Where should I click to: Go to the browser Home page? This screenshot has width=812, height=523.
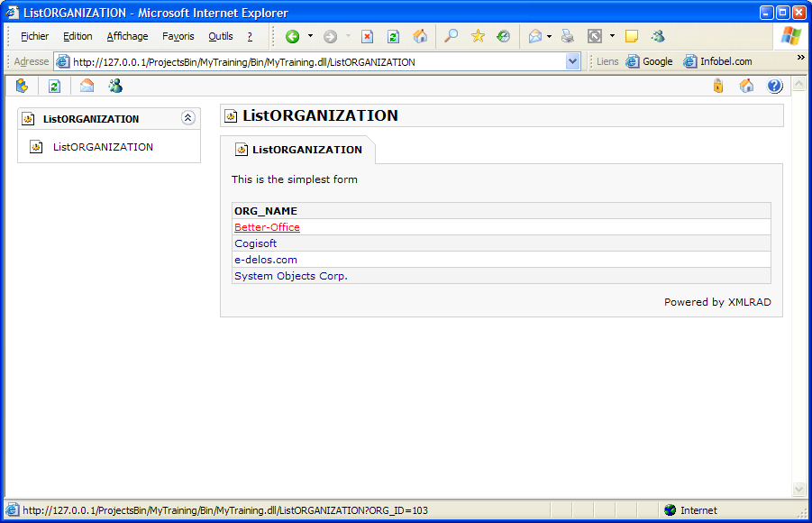[x=420, y=37]
